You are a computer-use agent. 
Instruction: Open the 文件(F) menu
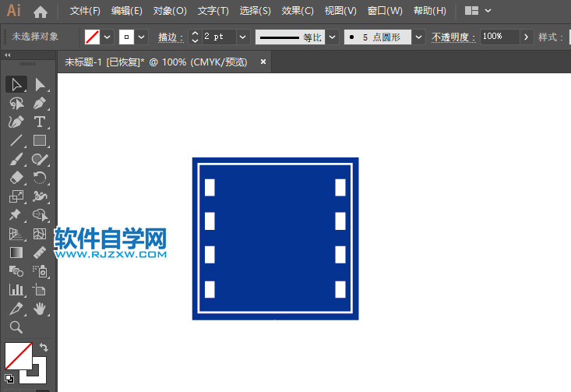point(85,11)
